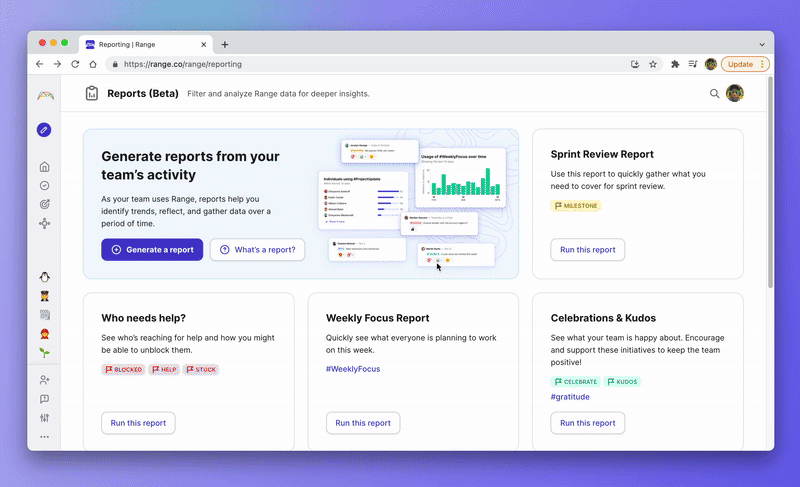Run the Sprint Review Report

pos(588,249)
